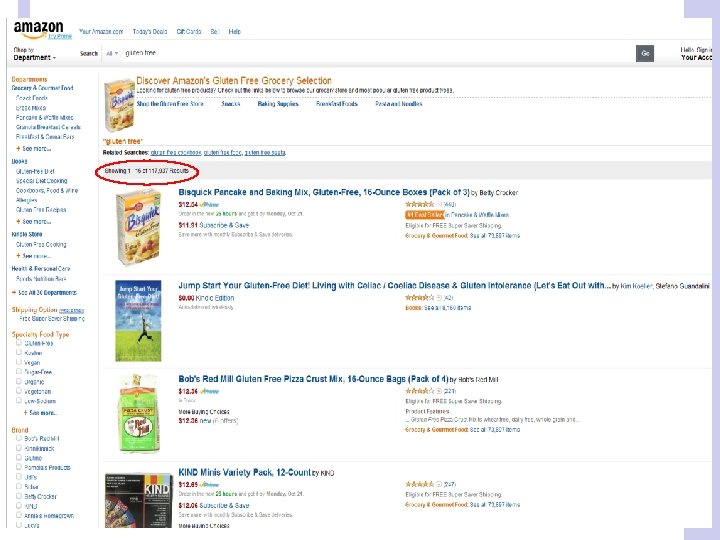The height and width of the screenshot is (540, 720).
Task: Tick the Betty Crocker brand checkbox
Action: (x=17, y=496)
